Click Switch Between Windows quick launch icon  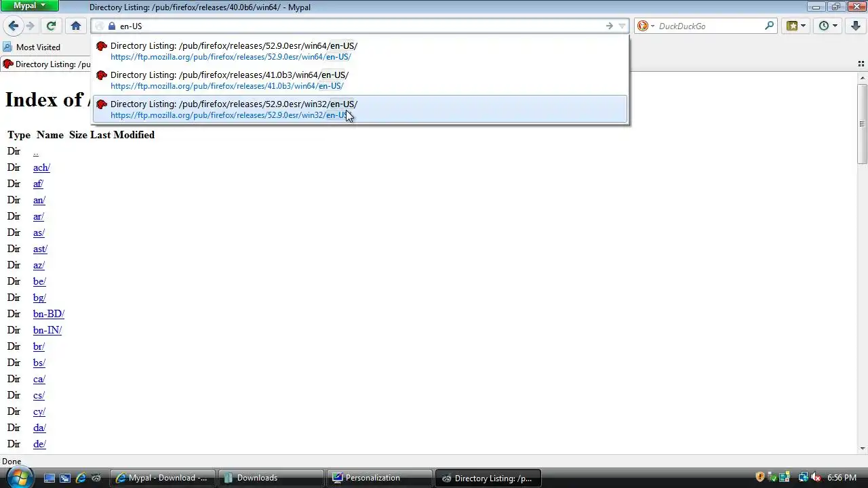click(65, 478)
